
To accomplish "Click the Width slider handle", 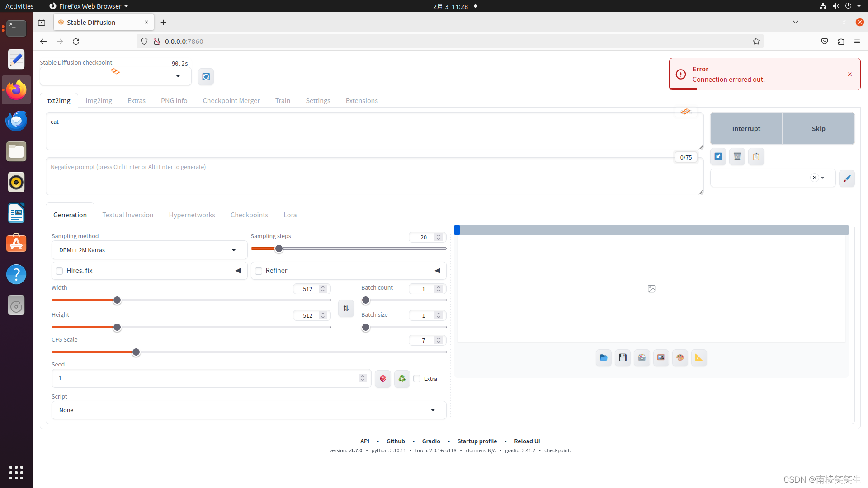I will pyautogui.click(x=117, y=300).
